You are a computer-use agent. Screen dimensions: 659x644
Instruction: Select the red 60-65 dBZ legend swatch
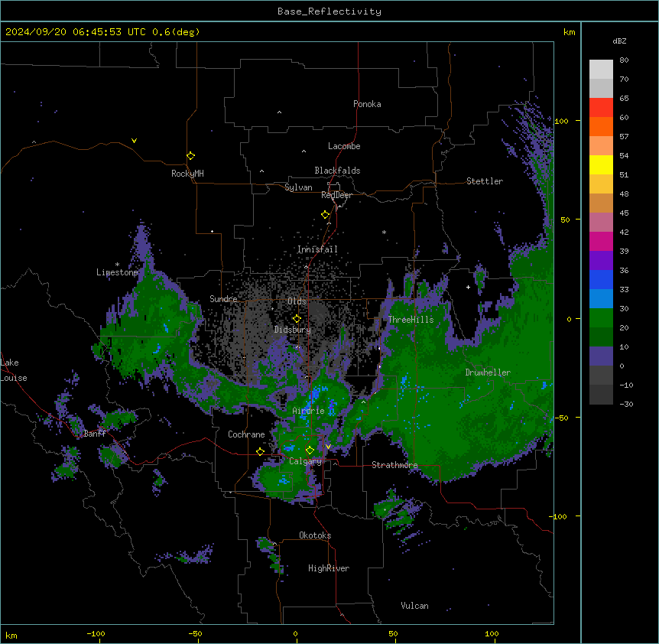(601, 108)
